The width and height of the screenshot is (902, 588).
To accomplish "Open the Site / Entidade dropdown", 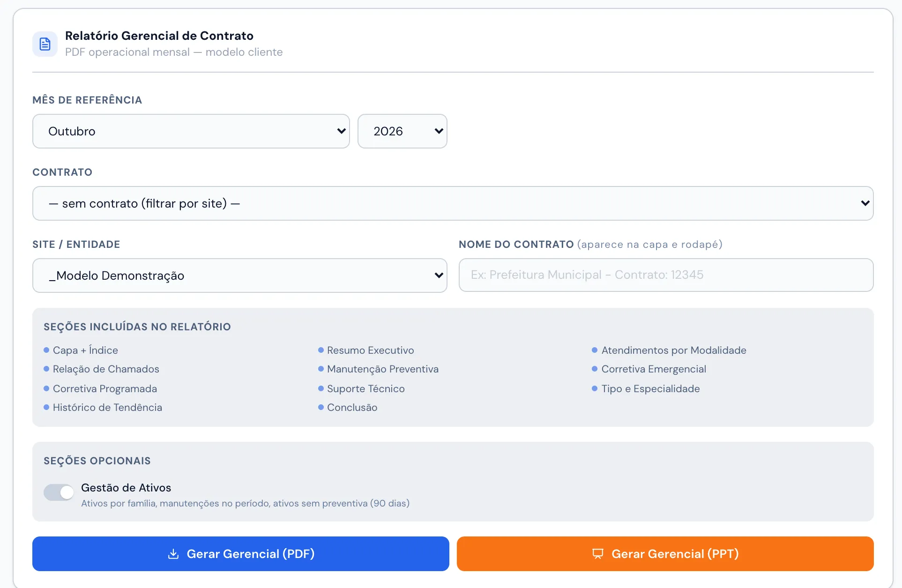I will click(x=240, y=275).
